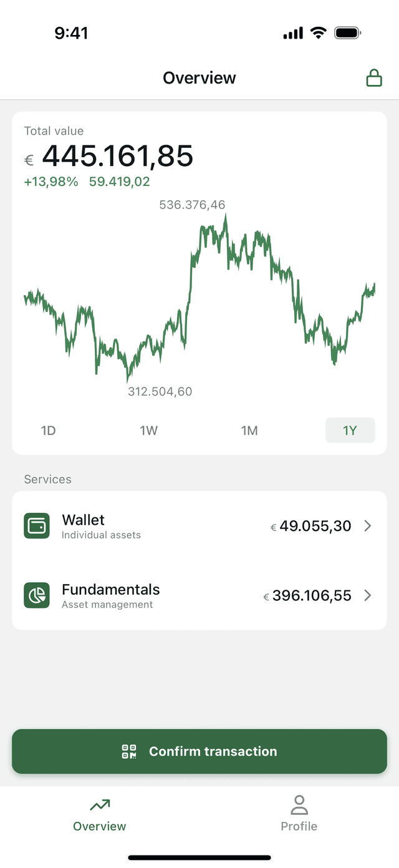Tap the Overview trend arrow icon
This screenshot has height=868, width=399.
(100, 805)
